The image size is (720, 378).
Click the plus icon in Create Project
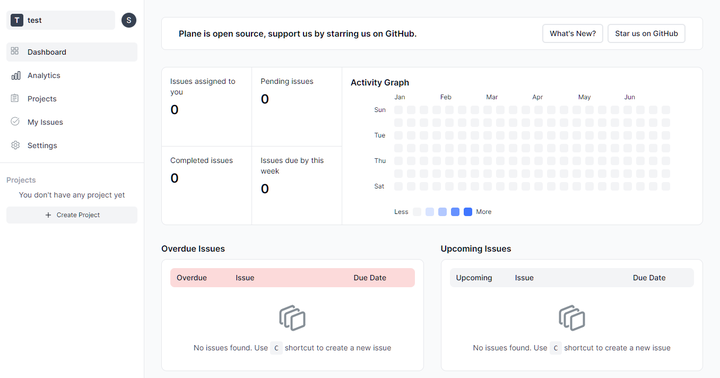[48, 215]
